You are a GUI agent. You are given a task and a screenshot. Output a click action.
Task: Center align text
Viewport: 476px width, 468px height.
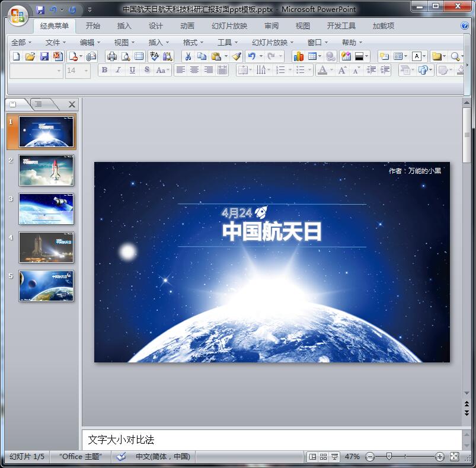pyautogui.click(x=194, y=70)
